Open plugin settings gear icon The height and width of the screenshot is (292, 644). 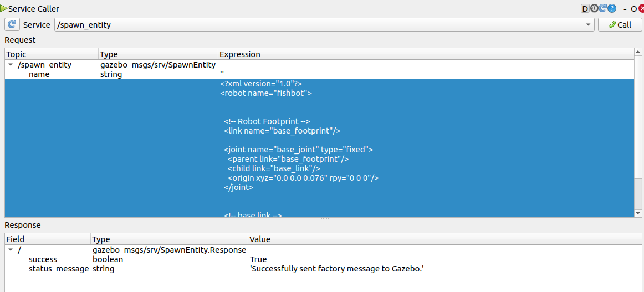[x=594, y=8]
